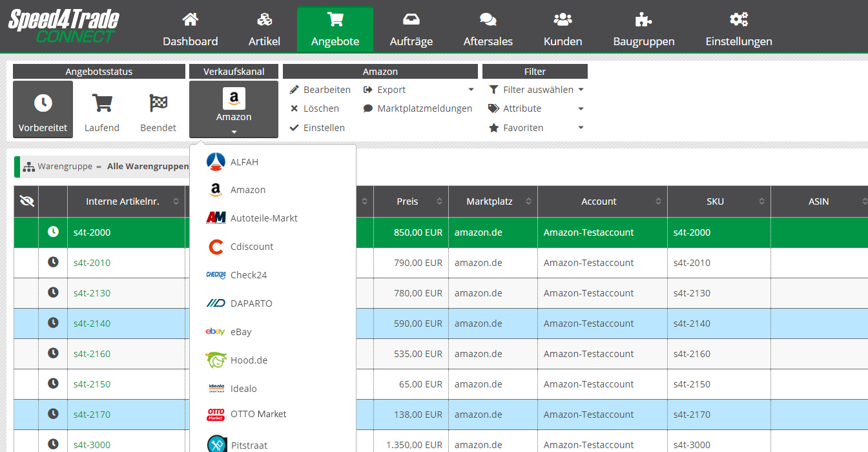Open article link s4t-2130

tap(92, 293)
